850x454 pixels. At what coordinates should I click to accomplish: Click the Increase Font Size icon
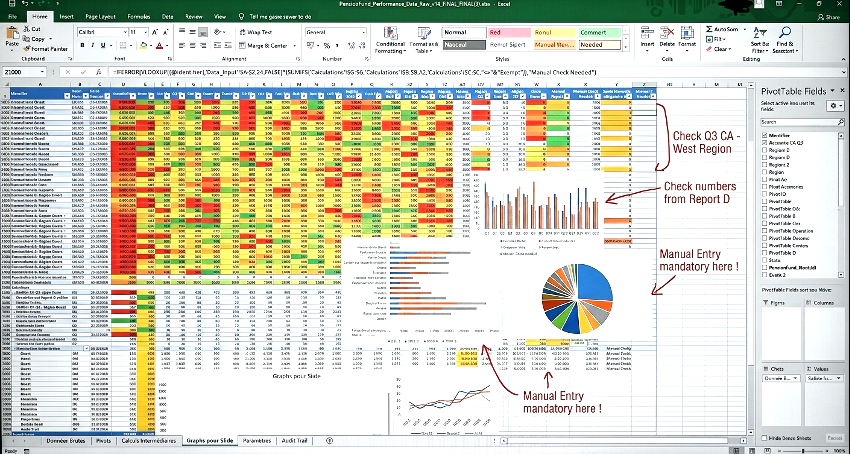click(x=155, y=32)
